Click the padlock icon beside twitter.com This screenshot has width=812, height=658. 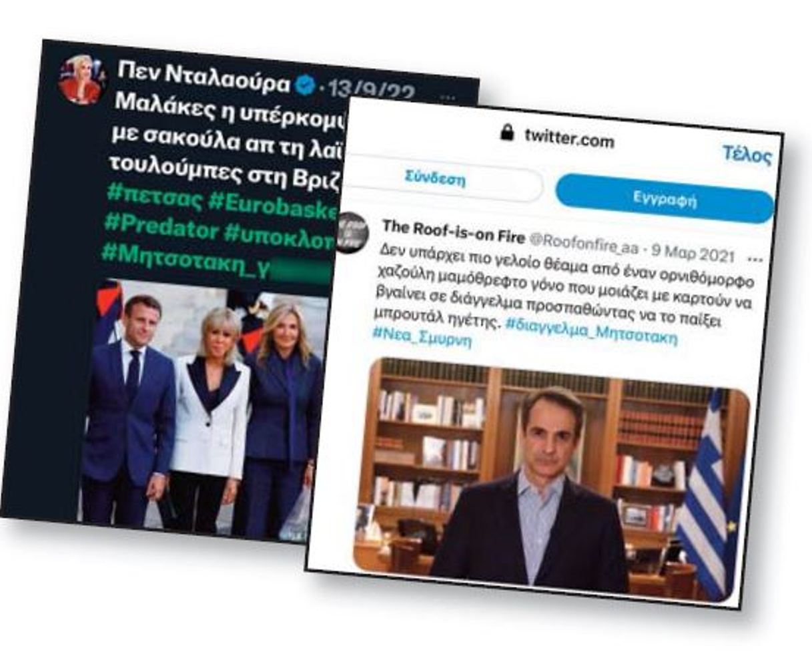508,131
